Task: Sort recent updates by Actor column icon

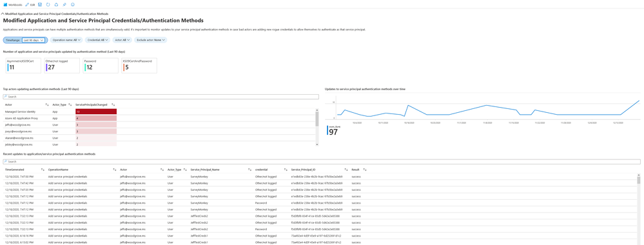Action: click(x=162, y=170)
